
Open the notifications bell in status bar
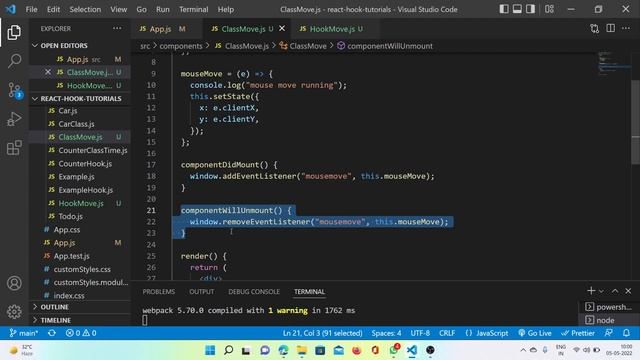[626, 333]
